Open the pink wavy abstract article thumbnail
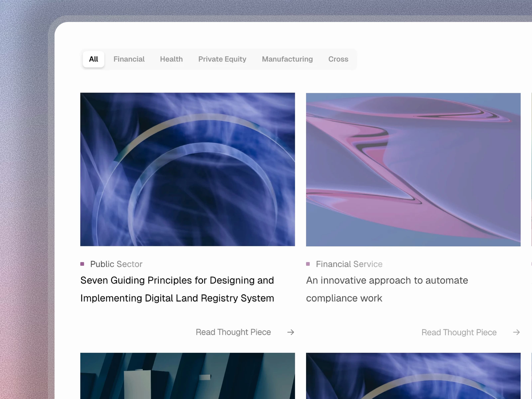This screenshot has width=532, height=399. pos(413,170)
